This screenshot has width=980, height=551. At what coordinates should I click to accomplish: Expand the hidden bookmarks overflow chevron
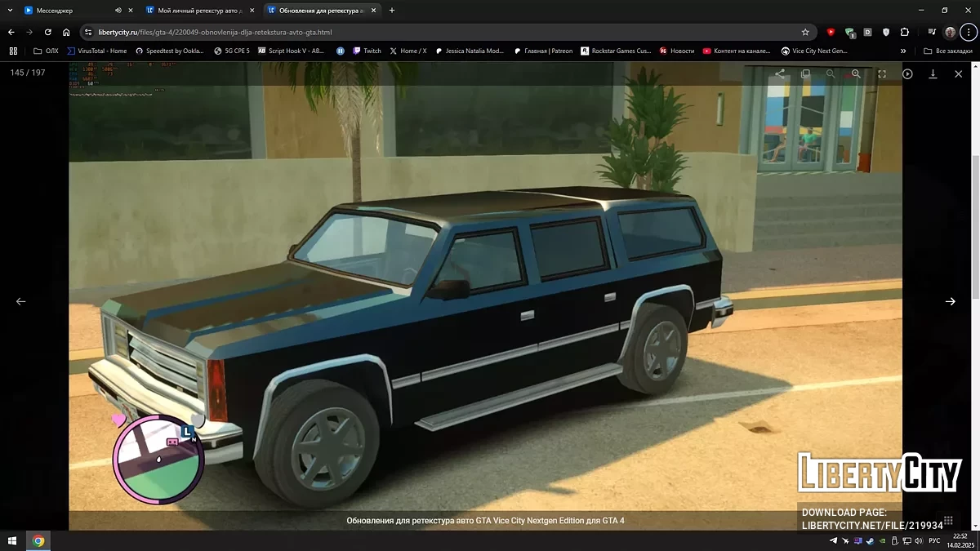(x=903, y=51)
